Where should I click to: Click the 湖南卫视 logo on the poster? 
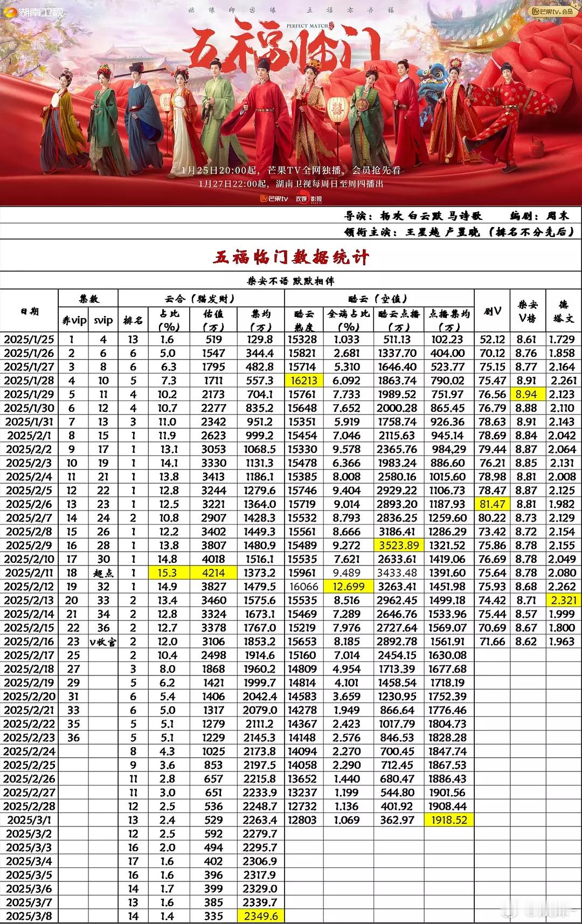33,11
